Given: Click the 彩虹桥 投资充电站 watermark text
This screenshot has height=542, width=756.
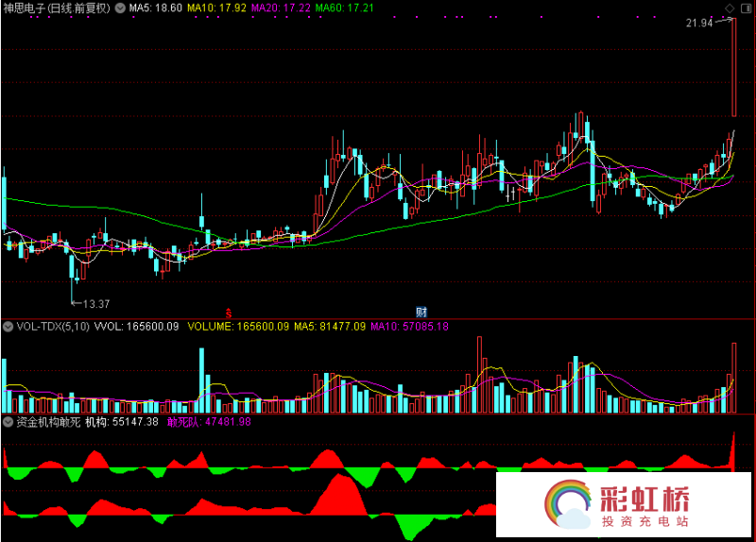Looking at the screenshot, I should (645, 507).
